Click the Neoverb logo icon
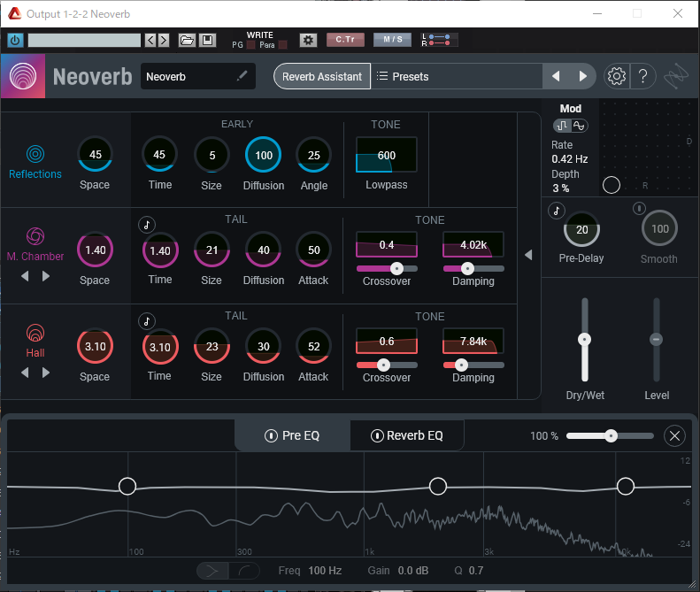This screenshot has height=592, width=700. [23, 76]
